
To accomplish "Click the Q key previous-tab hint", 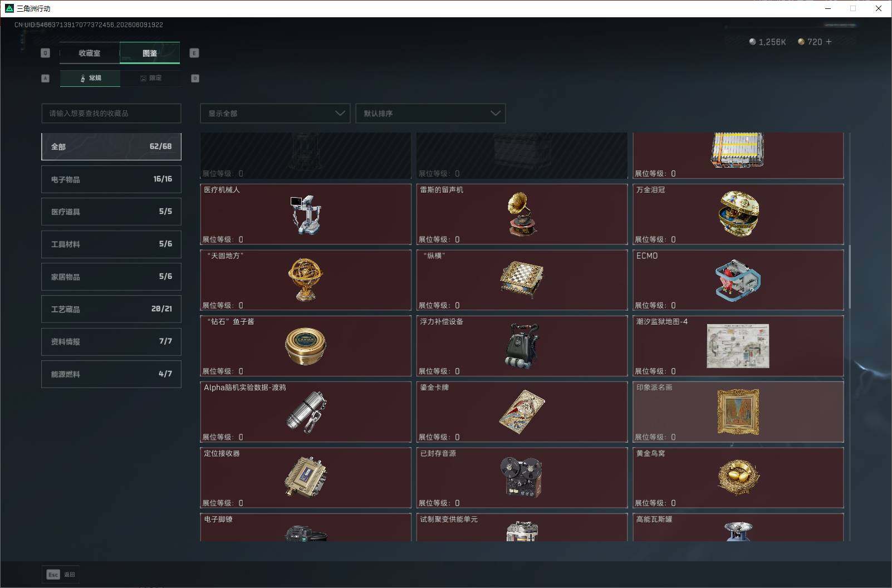I will click(x=46, y=53).
